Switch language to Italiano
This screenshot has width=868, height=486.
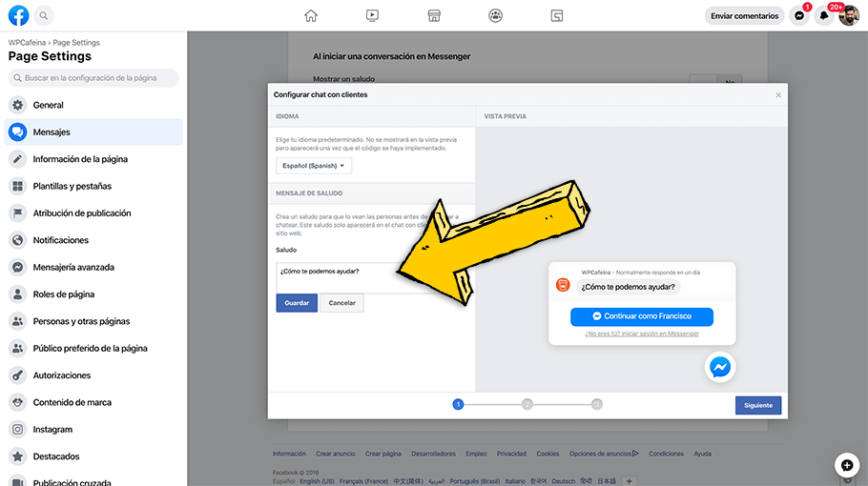[515, 481]
